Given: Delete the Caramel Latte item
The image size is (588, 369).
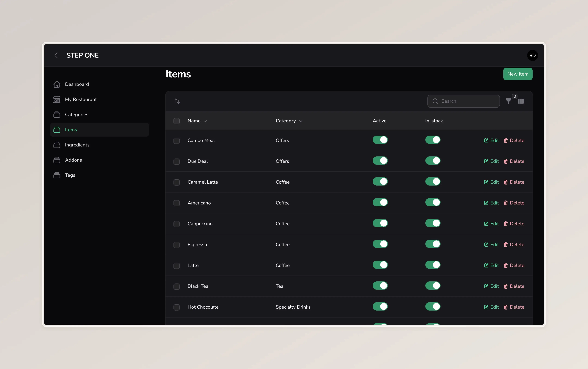Looking at the screenshot, I should [514, 182].
